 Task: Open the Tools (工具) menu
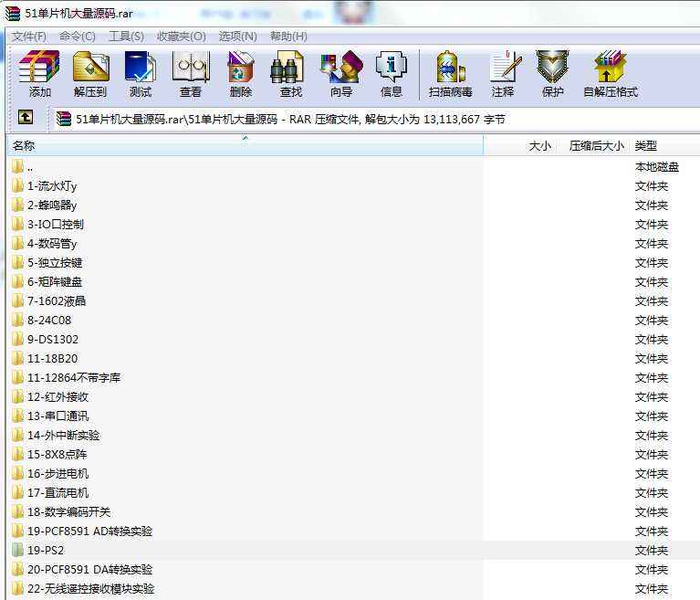126,37
